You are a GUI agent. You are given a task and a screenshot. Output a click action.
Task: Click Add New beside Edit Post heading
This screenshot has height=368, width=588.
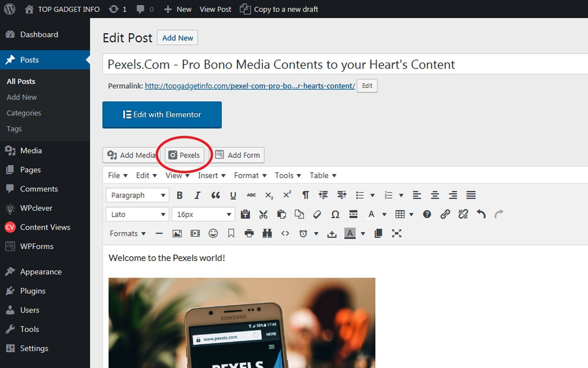pyautogui.click(x=178, y=38)
